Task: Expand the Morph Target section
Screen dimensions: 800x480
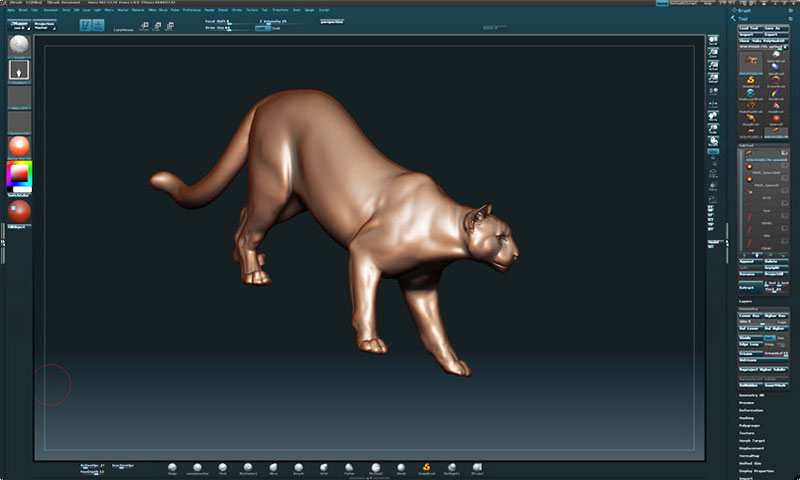Action: 752,441
